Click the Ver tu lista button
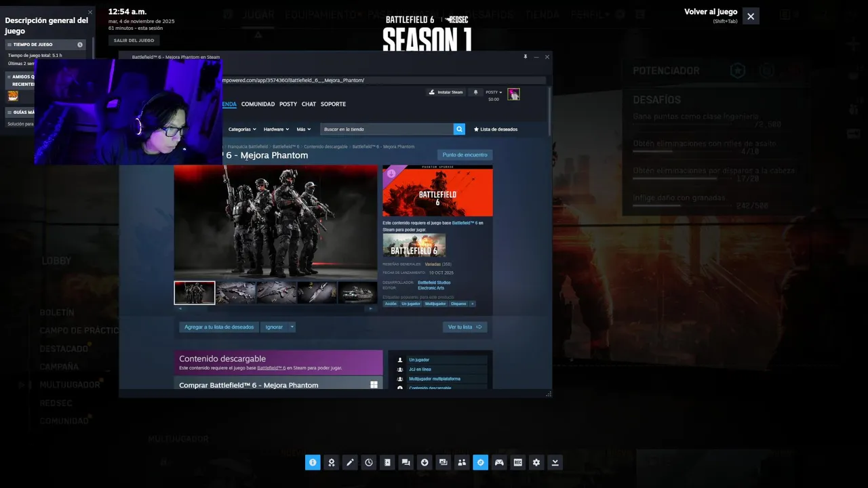This screenshot has width=868, height=488. [x=465, y=327]
